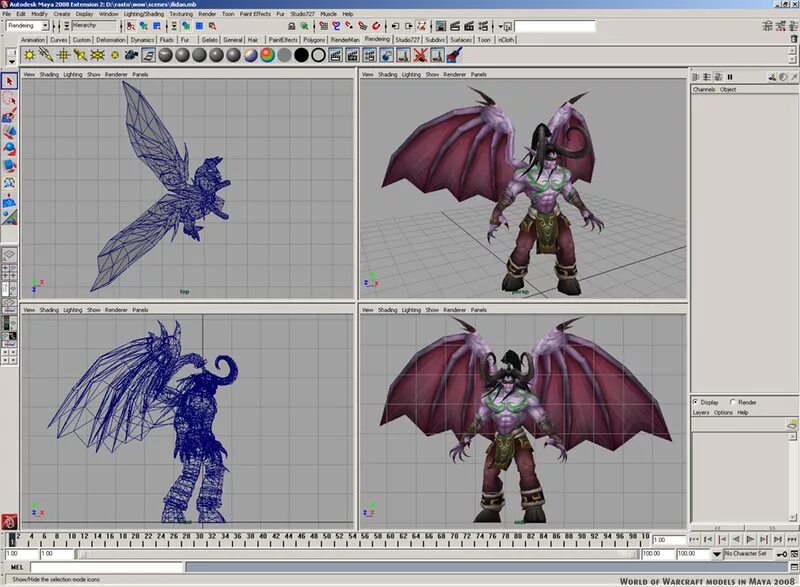Viewport: 800px width, 587px height.
Task: Open Layers menu in layer editor
Action: (701, 413)
